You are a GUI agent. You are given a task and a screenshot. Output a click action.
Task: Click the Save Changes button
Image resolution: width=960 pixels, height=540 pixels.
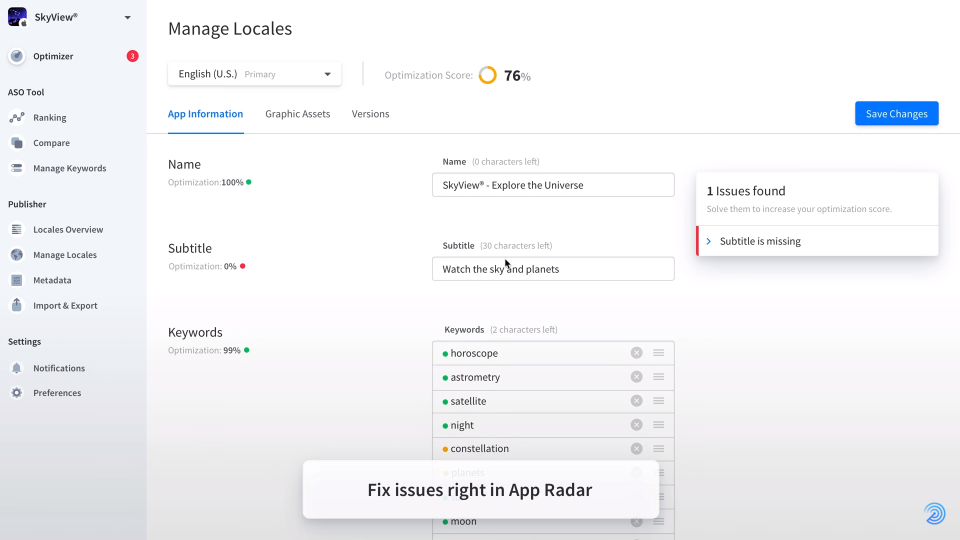(896, 113)
